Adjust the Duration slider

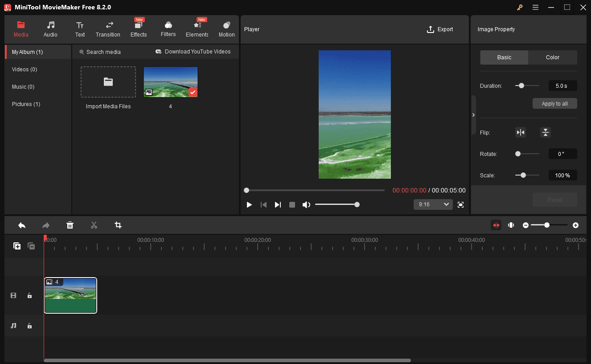pyautogui.click(x=527, y=86)
